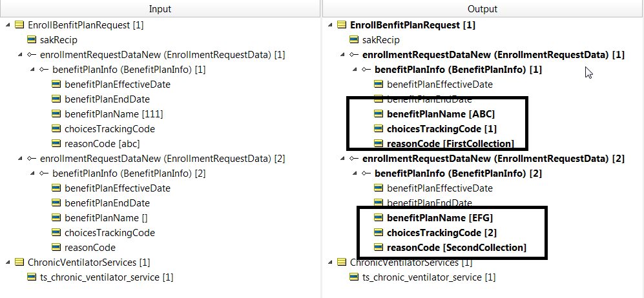Select Input ts_chronic_ventilator_service [1] field icon
Viewport: 644px width, 298px height.
(32, 277)
